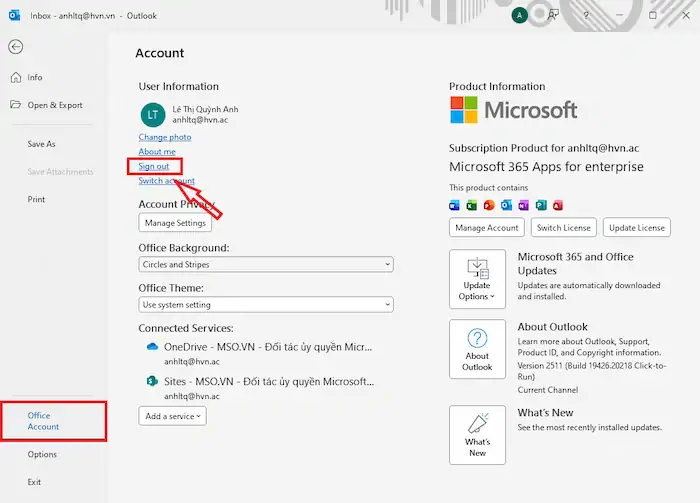Expand the Add a service menu
This screenshot has width=700, height=503.
coord(172,416)
